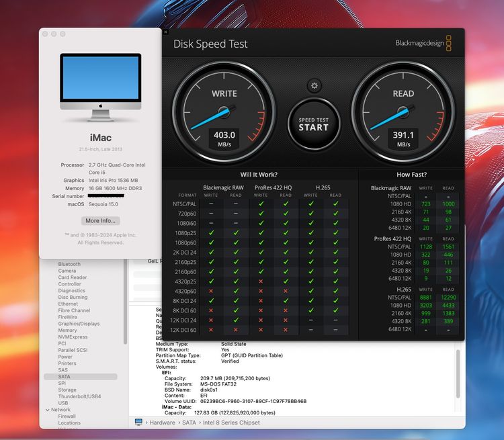This screenshot has height=440, width=504.
Task: Click the 4320p60 format row label
Action: coord(185,291)
